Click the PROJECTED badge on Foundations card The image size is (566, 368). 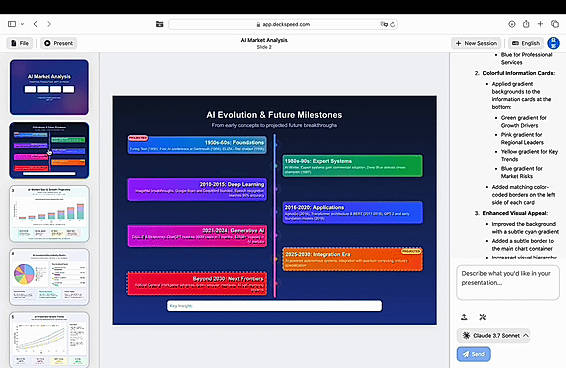(x=138, y=138)
